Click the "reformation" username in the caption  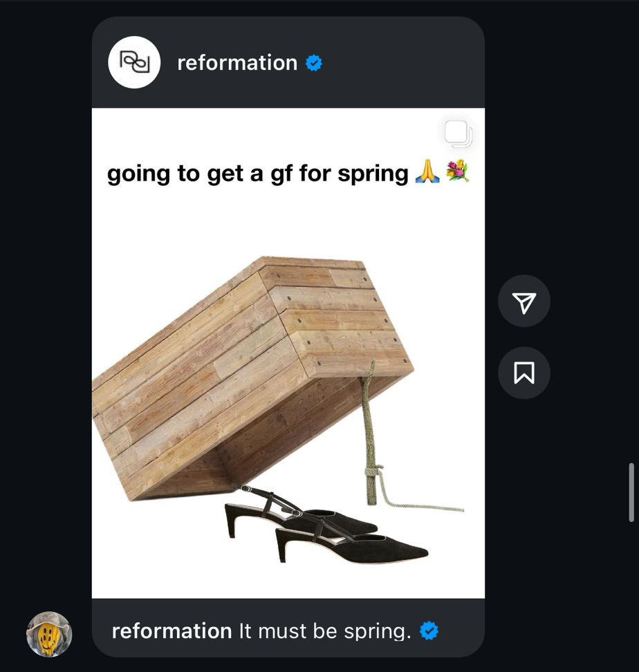pos(172,631)
